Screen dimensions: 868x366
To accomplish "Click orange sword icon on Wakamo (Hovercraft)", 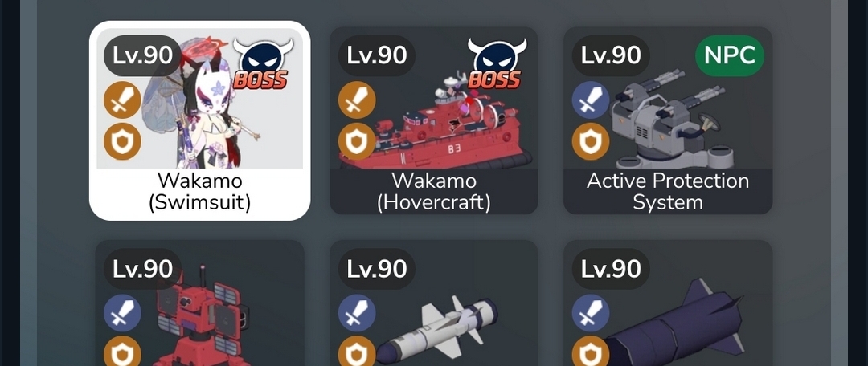I will [357, 100].
